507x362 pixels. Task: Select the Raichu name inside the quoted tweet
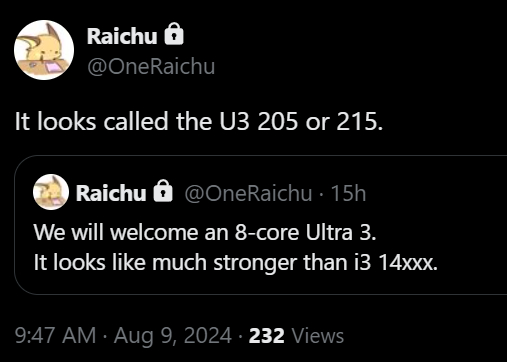point(111,193)
